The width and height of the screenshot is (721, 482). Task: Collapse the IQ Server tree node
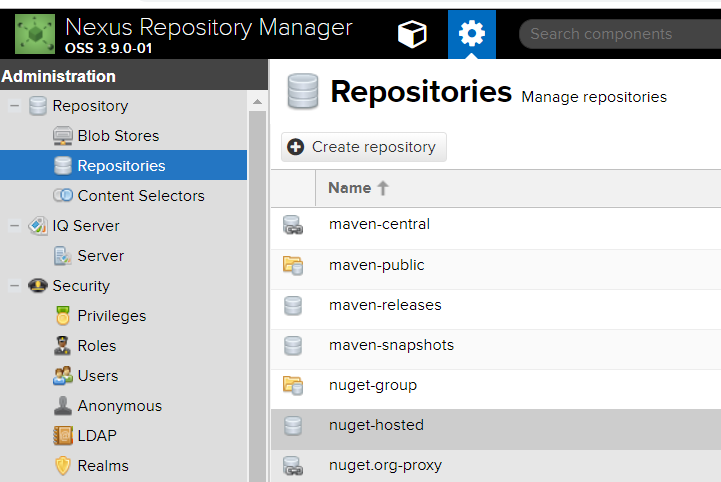point(14,226)
